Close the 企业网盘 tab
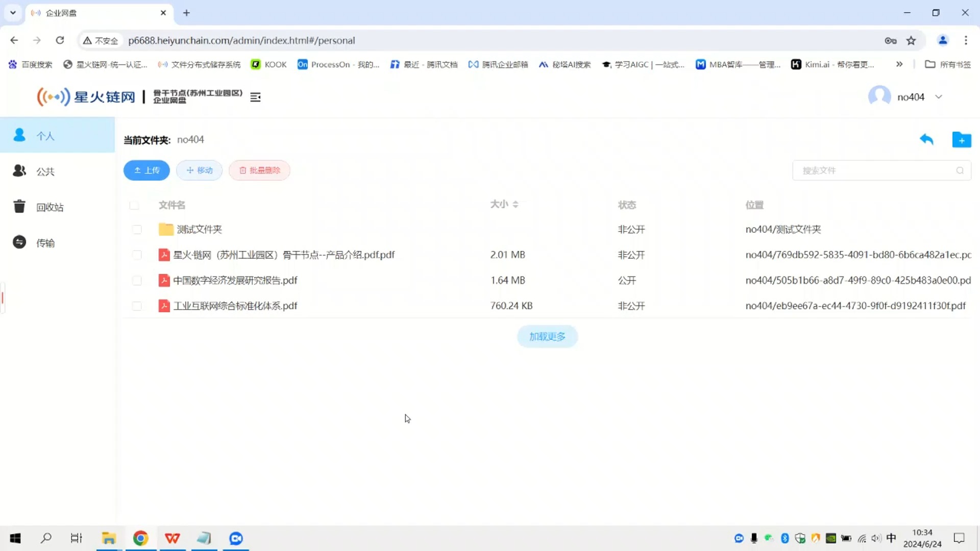 [x=163, y=13]
